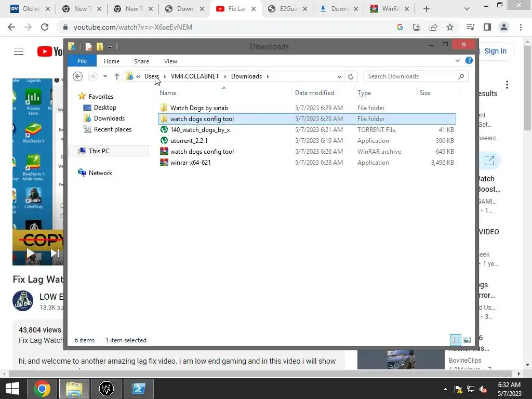The width and height of the screenshot is (532, 399).
Task: Sort by Size column header
Action: (425, 93)
